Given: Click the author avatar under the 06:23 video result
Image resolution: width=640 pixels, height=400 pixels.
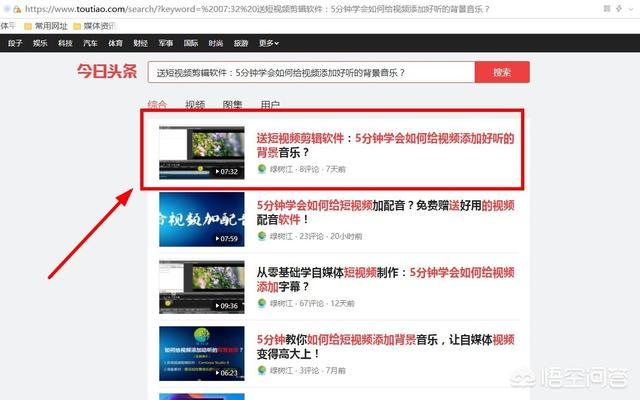Looking at the screenshot, I should tap(262, 370).
